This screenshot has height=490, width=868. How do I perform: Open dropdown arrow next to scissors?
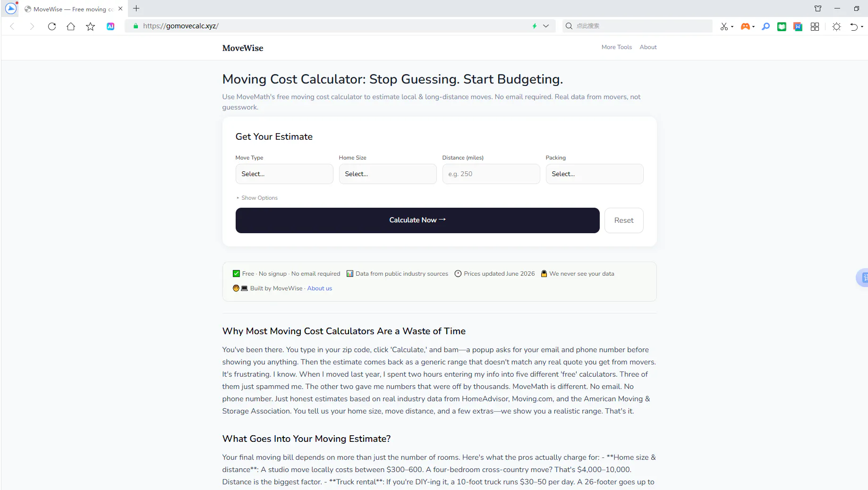point(732,26)
